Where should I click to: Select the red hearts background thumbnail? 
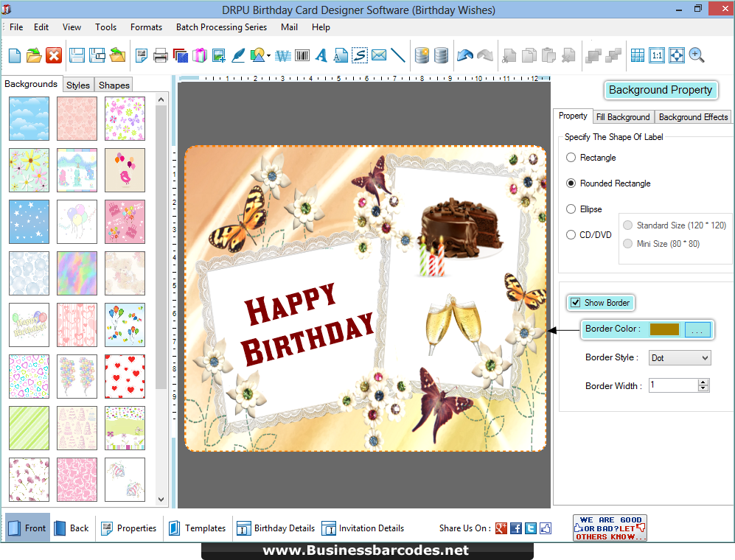click(x=125, y=377)
